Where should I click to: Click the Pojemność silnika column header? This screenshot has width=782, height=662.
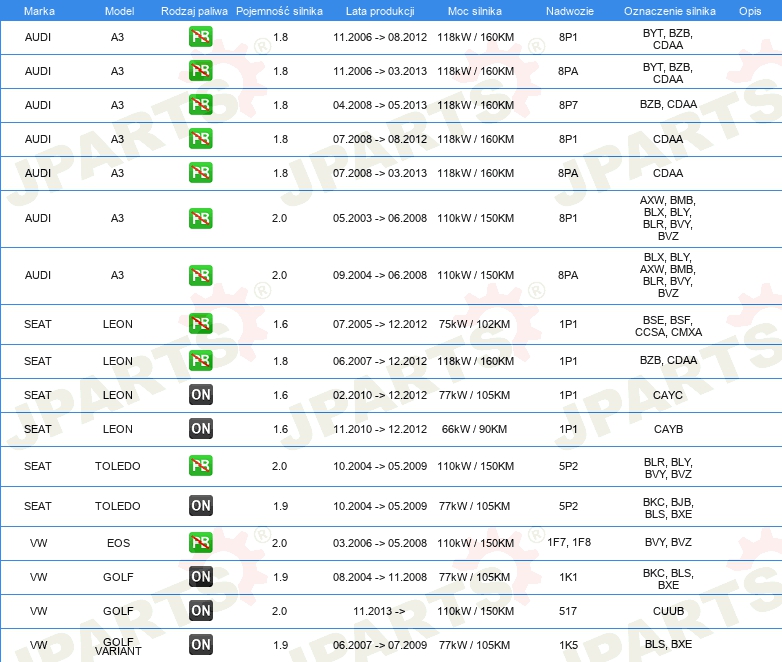(280, 10)
